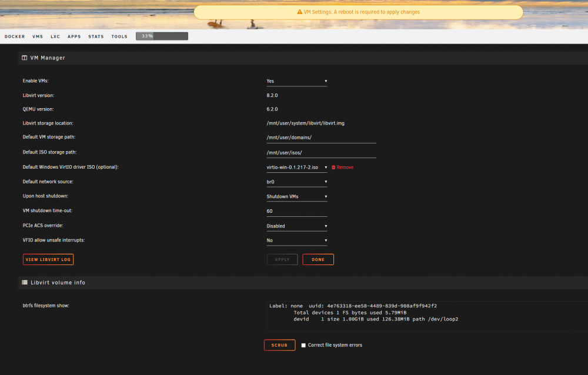Click the VM Manager section heading
This screenshot has height=375, width=588.
[48, 58]
